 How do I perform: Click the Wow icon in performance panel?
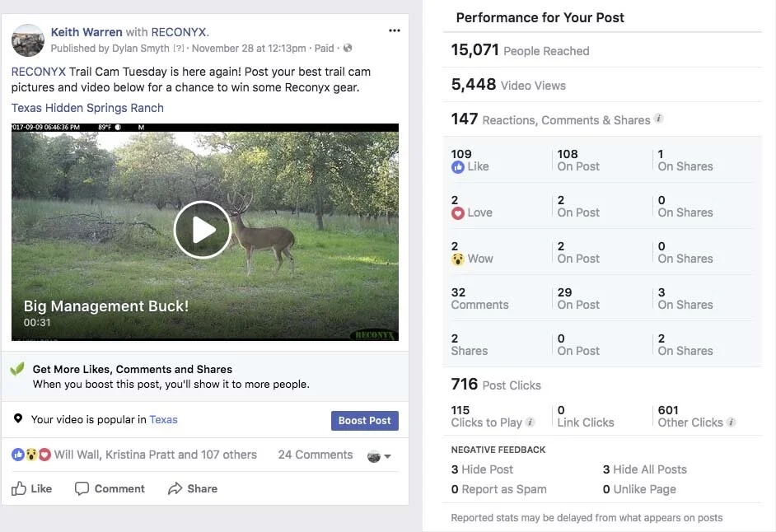[458, 259]
